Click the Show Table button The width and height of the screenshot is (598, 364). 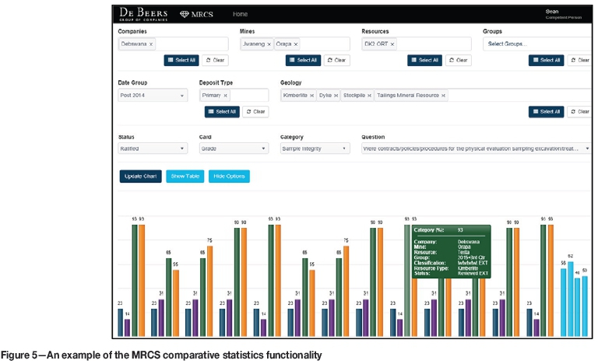[x=185, y=177]
